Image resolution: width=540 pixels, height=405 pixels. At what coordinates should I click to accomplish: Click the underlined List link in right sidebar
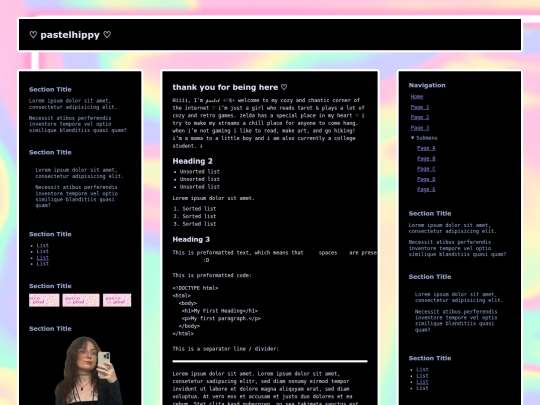coord(422,382)
